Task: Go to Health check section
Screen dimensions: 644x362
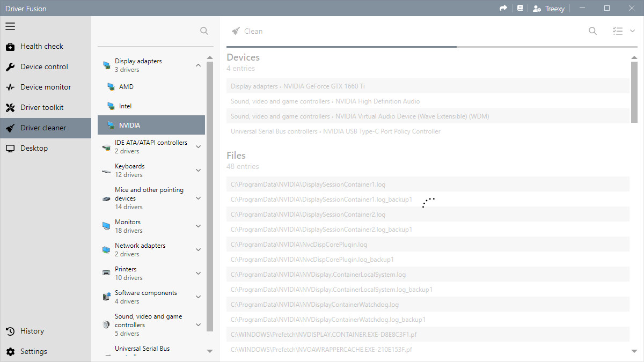Action: coord(41,47)
